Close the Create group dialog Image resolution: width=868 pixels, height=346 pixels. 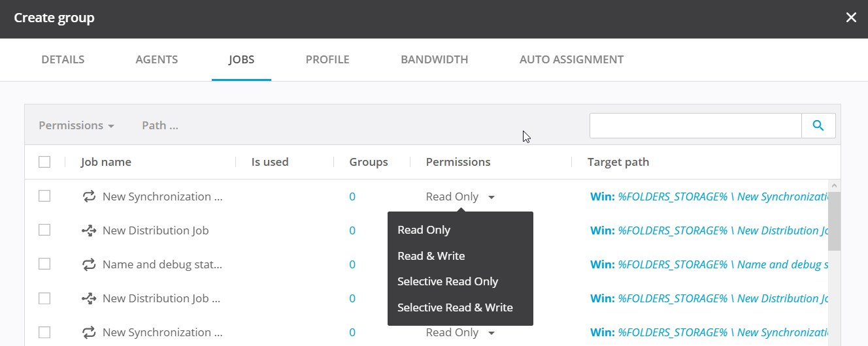851,18
